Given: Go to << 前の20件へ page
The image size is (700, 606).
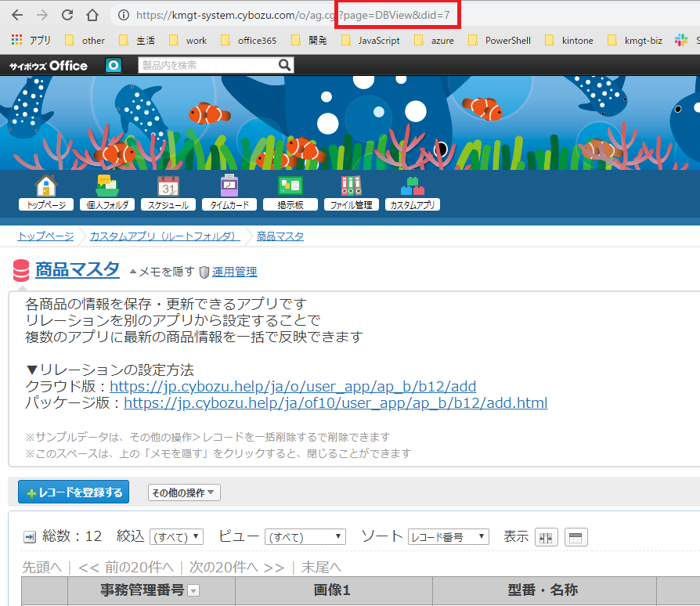Looking at the screenshot, I should [126, 567].
